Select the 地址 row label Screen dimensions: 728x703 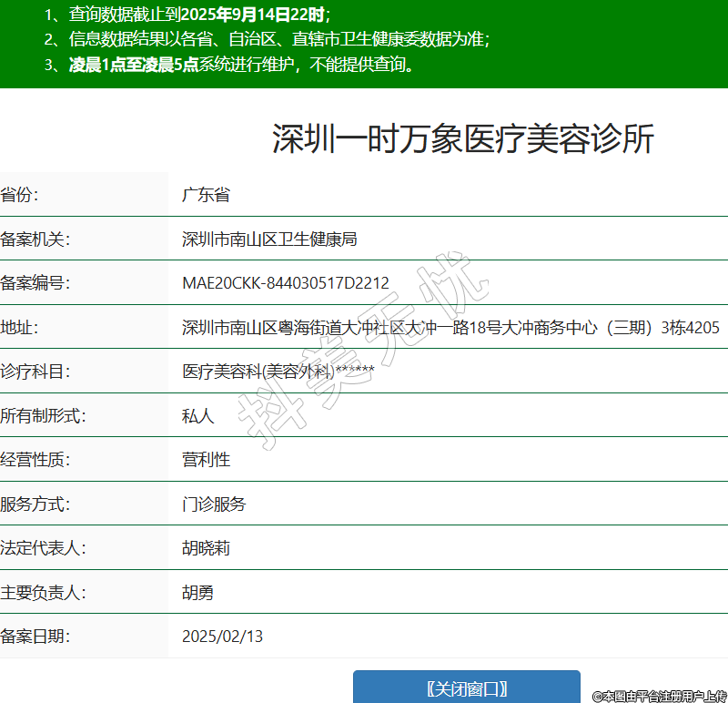20,328
